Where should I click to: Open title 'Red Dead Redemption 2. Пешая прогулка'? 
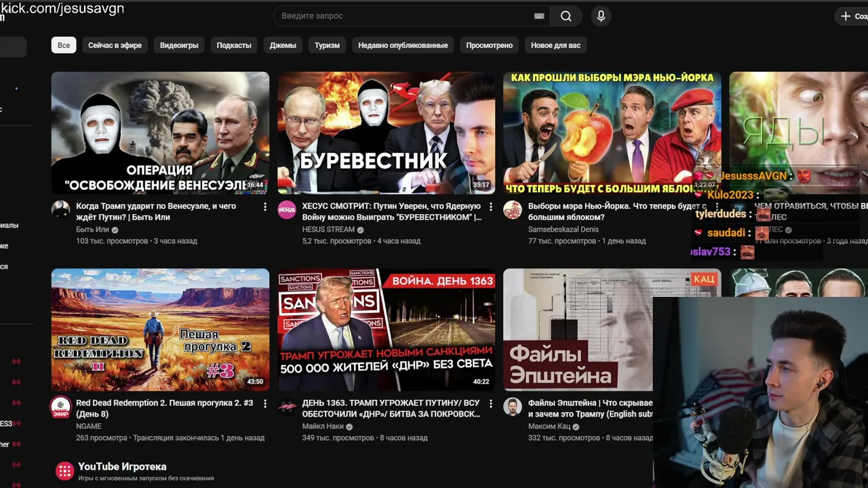coord(165,409)
